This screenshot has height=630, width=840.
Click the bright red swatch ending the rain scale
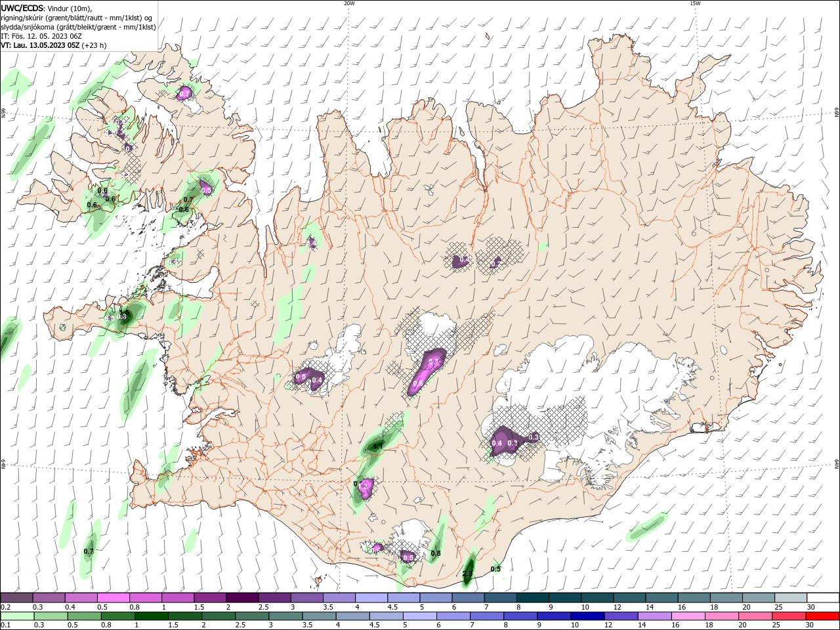(x=822, y=616)
